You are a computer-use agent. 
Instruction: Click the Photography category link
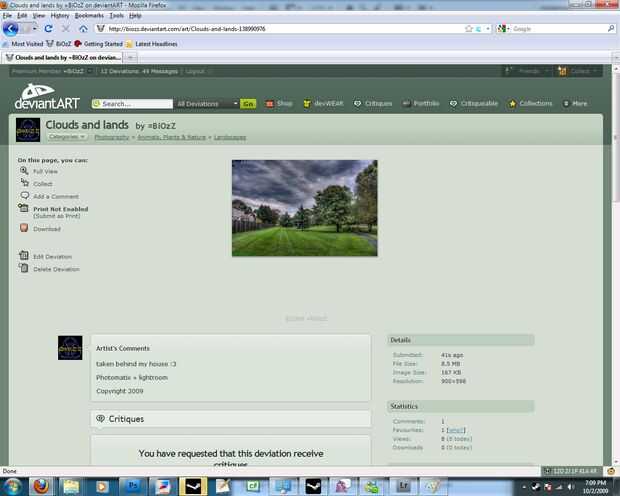coord(112,137)
